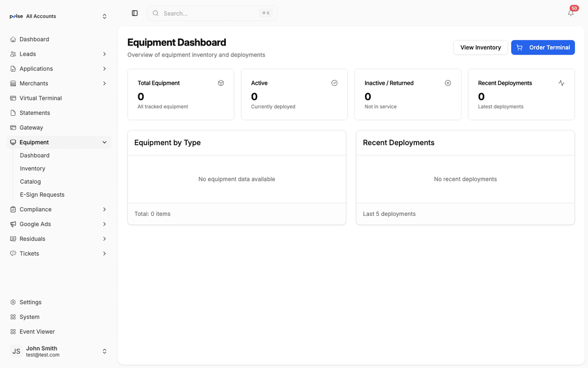This screenshot has height=368, width=588.
Task: Select Inventory under Equipment
Action: [x=32, y=168]
